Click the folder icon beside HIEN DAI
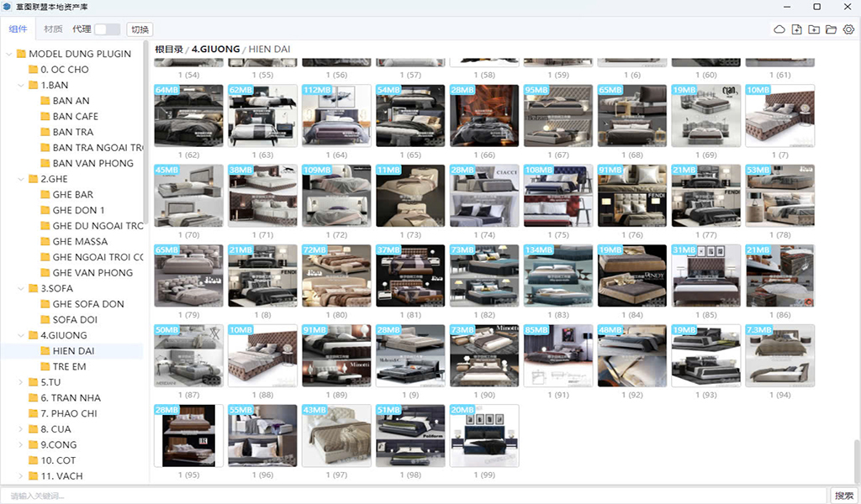 (45, 351)
